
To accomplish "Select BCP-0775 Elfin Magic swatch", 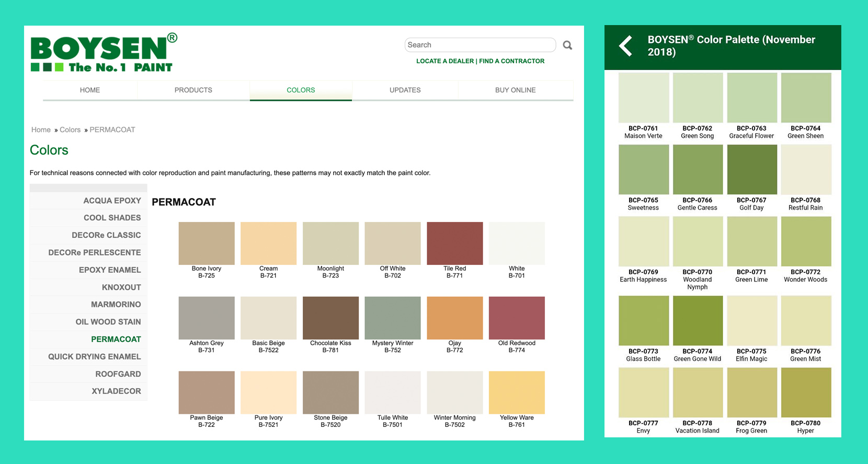I will [x=752, y=321].
